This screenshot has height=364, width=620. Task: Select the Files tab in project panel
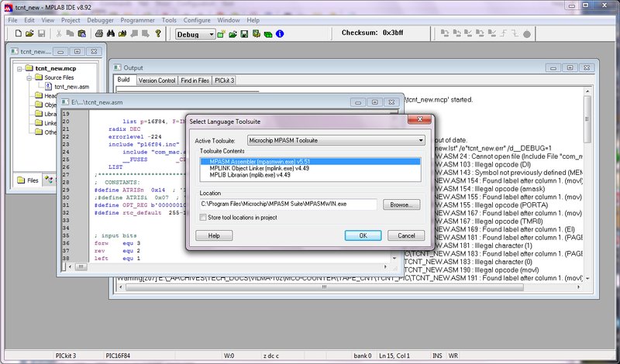coord(28,180)
